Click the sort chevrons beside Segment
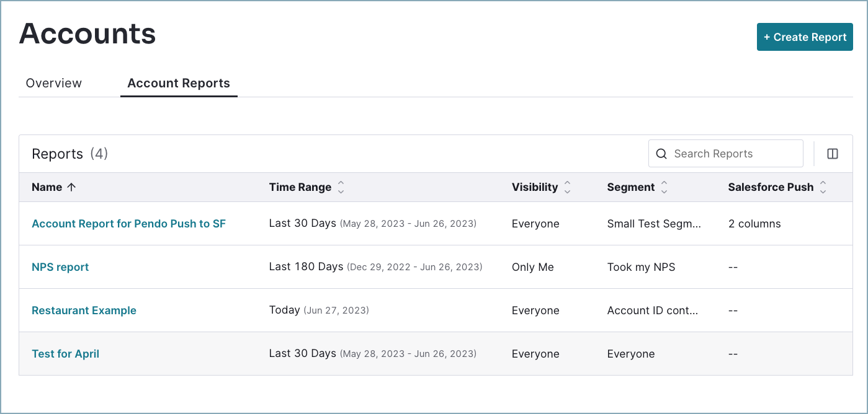The height and width of the screenshot is (414, 868). pos(664,187)
